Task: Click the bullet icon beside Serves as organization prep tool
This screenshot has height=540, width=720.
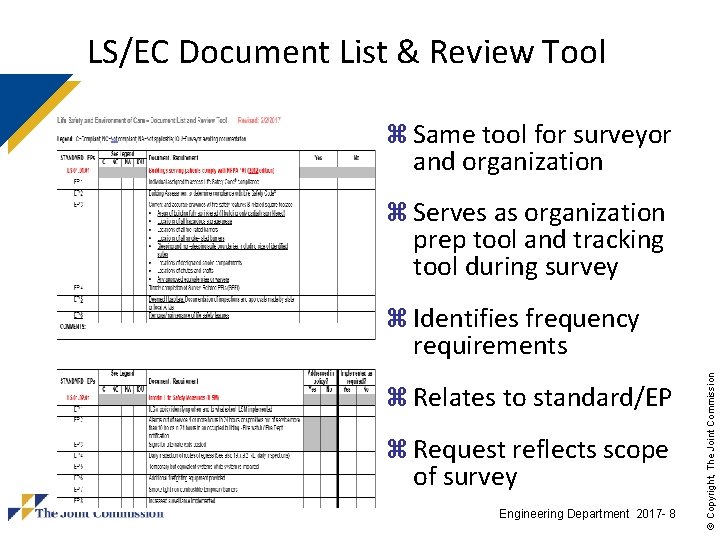Action: (x=397, y=212)
